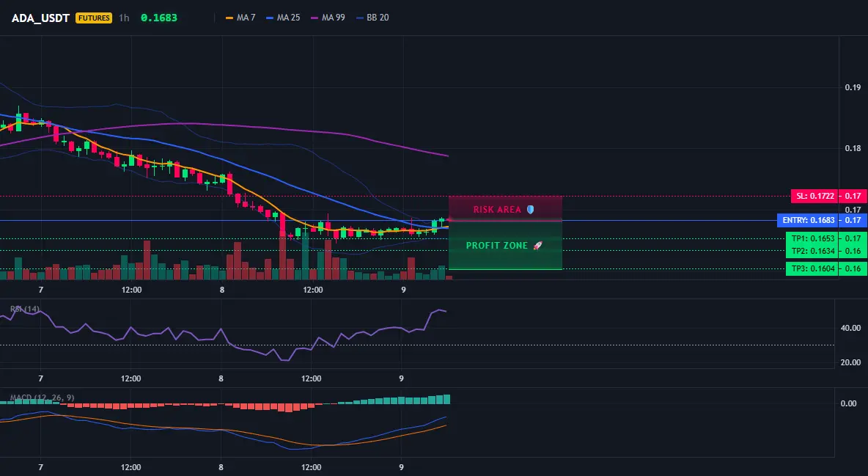The image size is (868, 476).
Task: Click the main chart's date label 8
Action: coord(222,290)
